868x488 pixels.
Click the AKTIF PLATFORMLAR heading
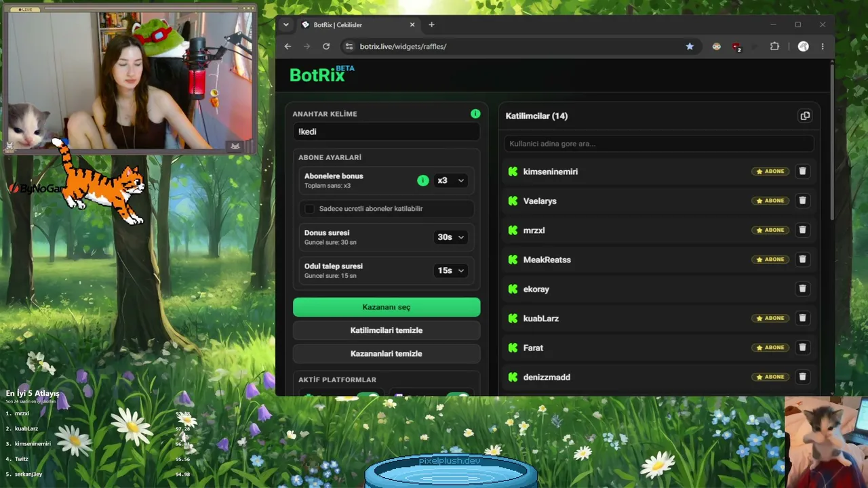pos(337,380)
